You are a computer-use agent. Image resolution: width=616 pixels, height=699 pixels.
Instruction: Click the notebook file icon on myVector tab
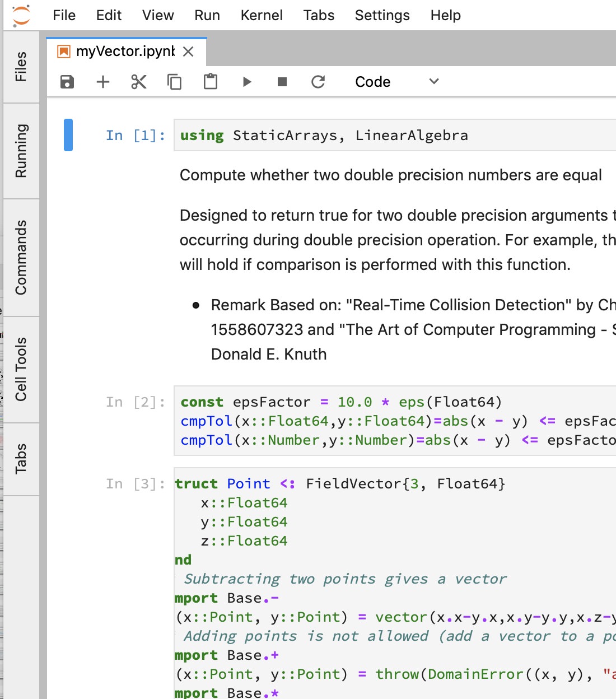[x=64, y=52]
